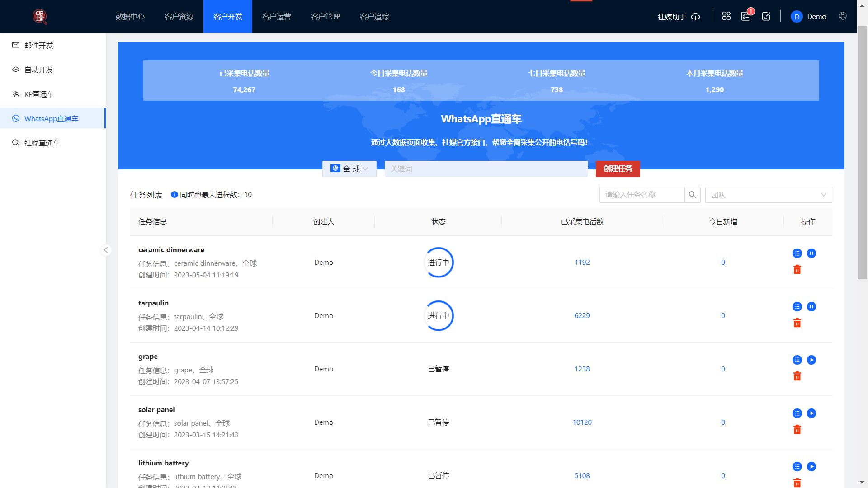Click the 已采集电话数量 74,267 statistic
The width and height of the screenshot is (868, 488).
pos(244,81)
